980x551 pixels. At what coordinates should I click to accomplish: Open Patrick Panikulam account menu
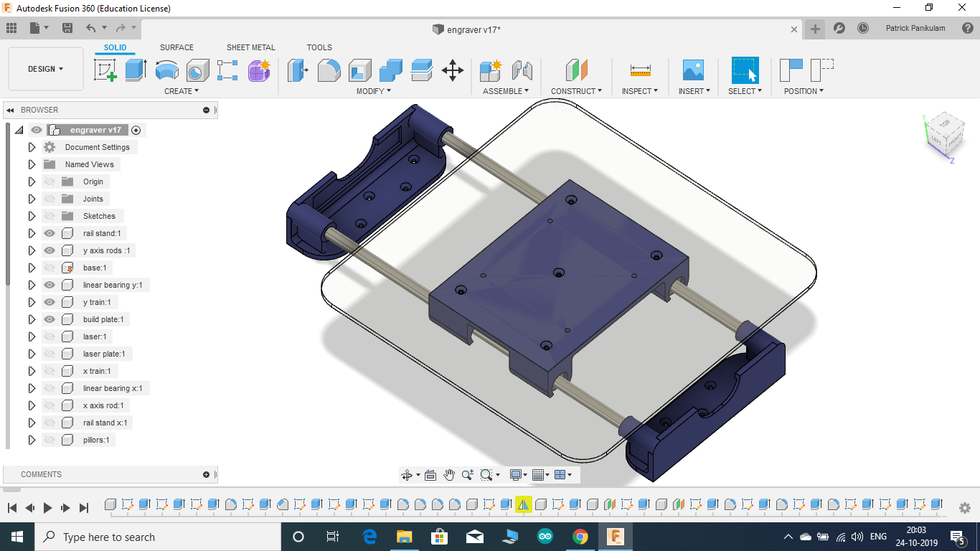915,28
